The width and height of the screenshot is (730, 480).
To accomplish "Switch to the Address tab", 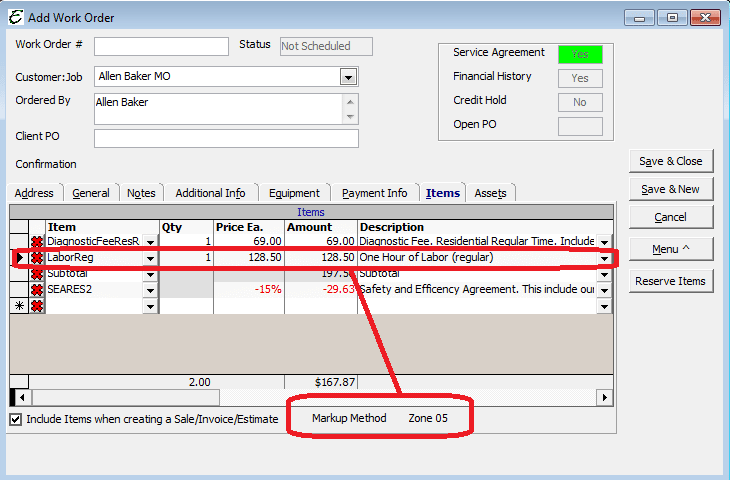I will click(34, 193).
